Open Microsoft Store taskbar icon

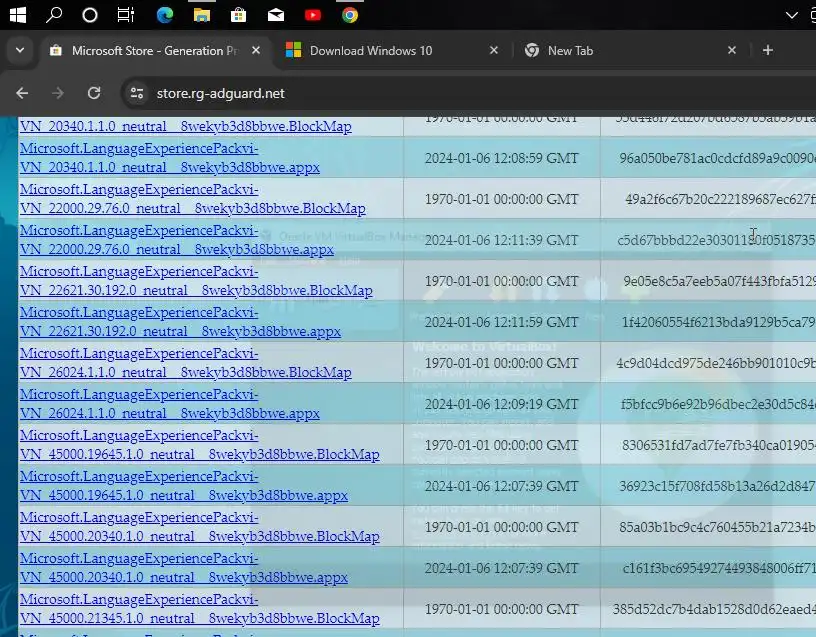pyautogui.click(x=238, y=15)
